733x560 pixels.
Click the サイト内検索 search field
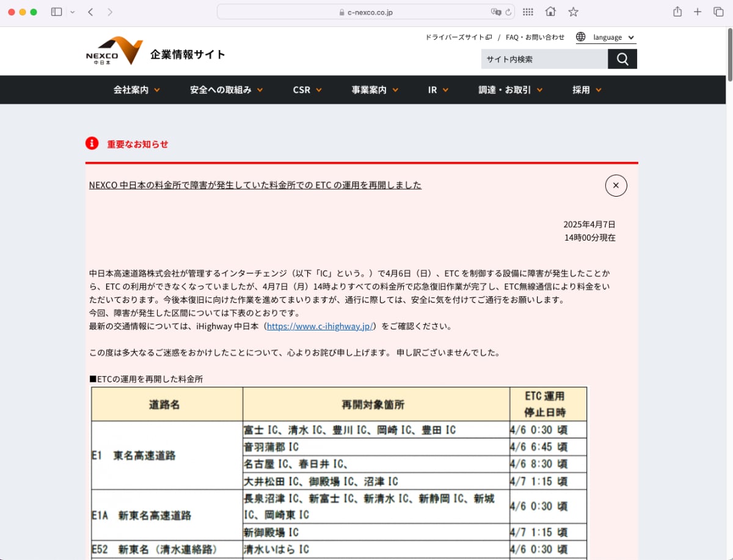tap(544, 59)
